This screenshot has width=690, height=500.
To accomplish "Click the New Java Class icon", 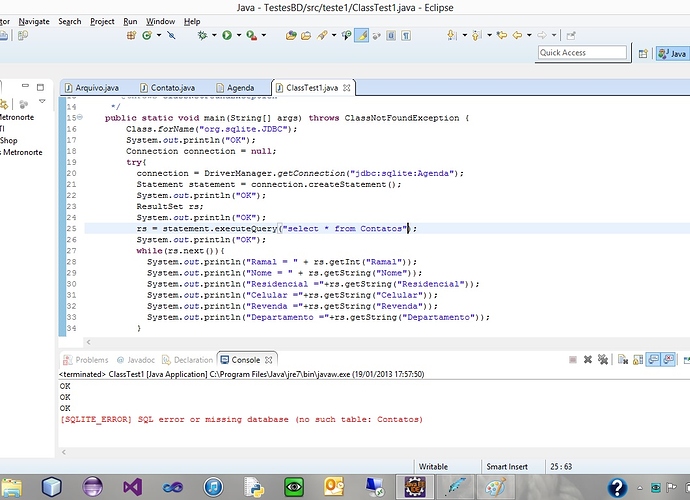I will pyautogui.click(x=146, y=35).
